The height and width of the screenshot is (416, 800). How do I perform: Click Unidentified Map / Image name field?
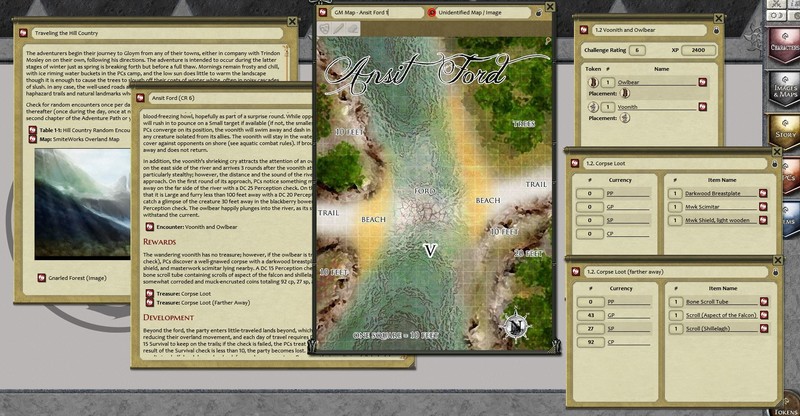pyautogui.click(x=485, y=12)
